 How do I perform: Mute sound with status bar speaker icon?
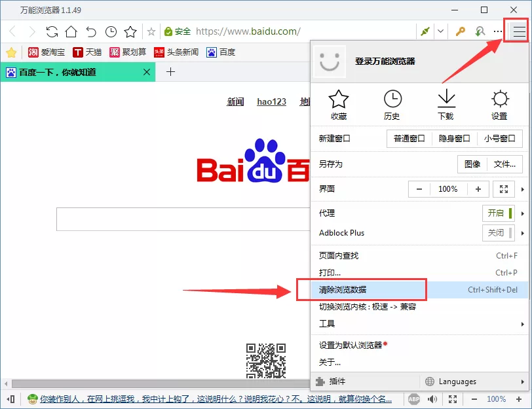click(x=432, y=399)
